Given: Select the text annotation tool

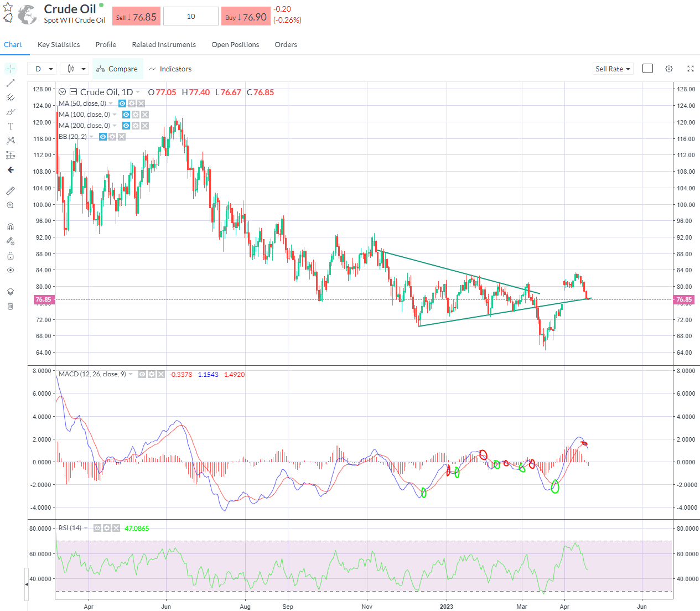Looking at the screenshot, I should click(11, 126).
